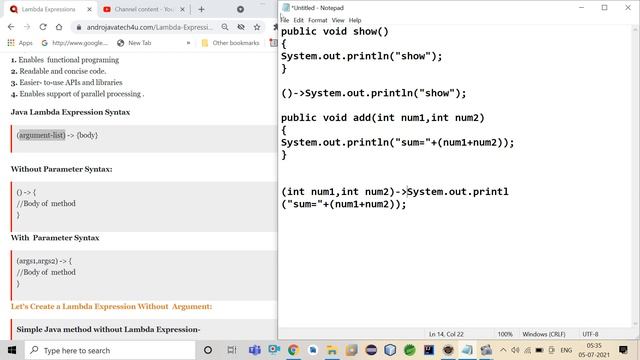Open Notepad icon on taskbar
The width and height of the screenshot is (640, 360).
(x=467, y=350)
